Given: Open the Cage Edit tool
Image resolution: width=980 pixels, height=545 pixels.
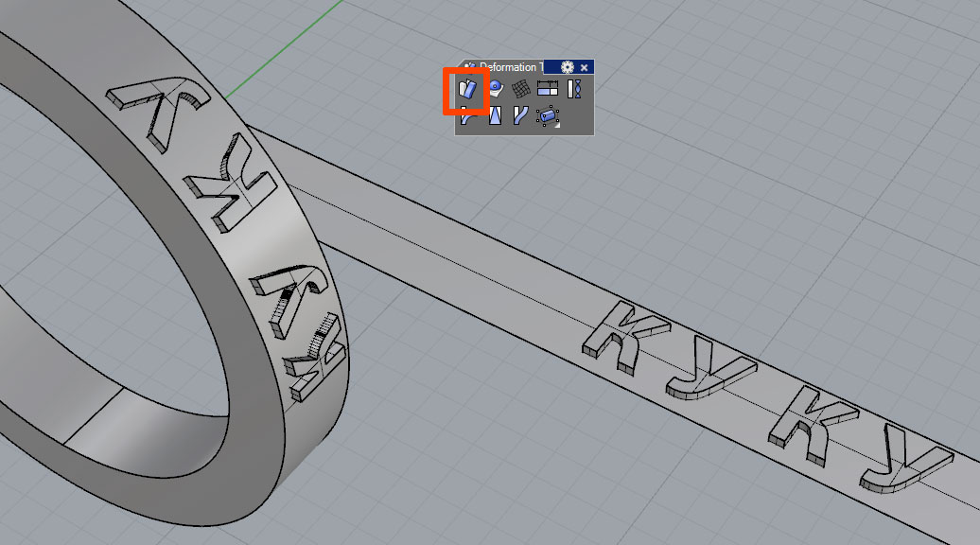Looking at the screenshot, I should [x=548, y=115].
